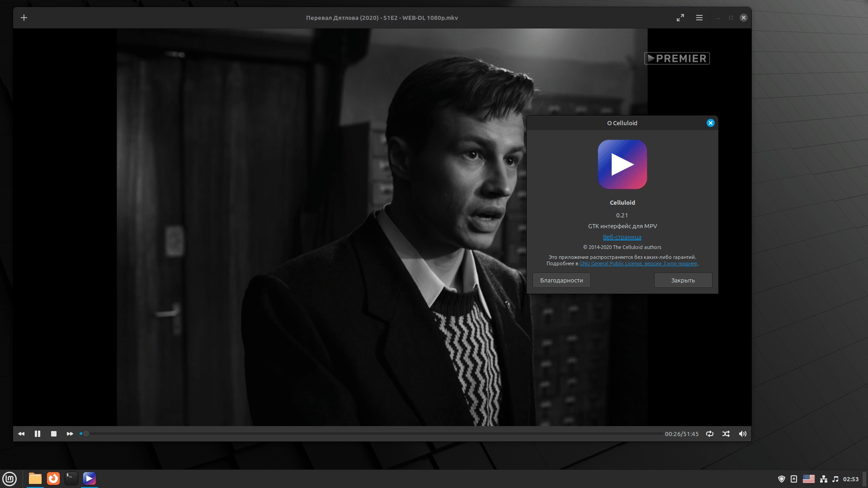Rewind to previous track
Image resolution: width=868 pixels, height=488 pixels.
[21, 434]
